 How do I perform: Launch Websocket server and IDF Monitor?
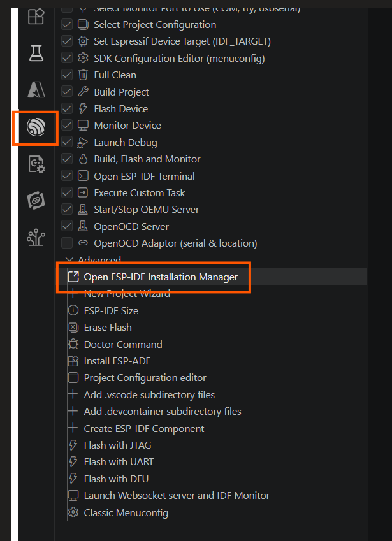point(177,496)
